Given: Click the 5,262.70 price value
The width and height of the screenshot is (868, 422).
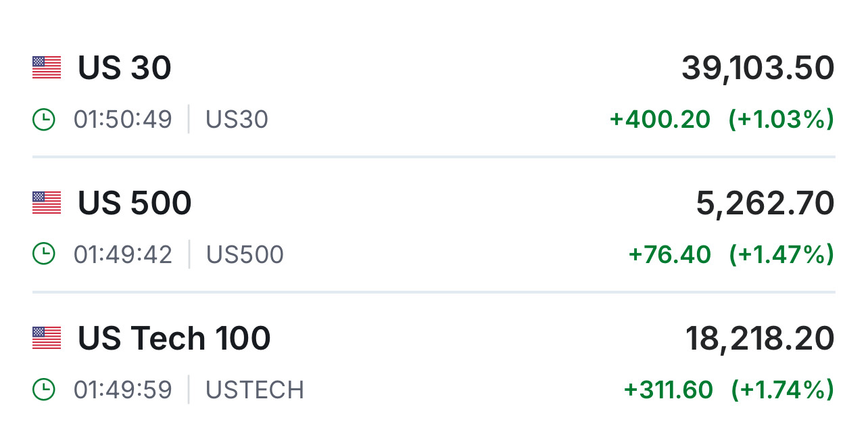Looking at the screenshot, I should 765,204.
